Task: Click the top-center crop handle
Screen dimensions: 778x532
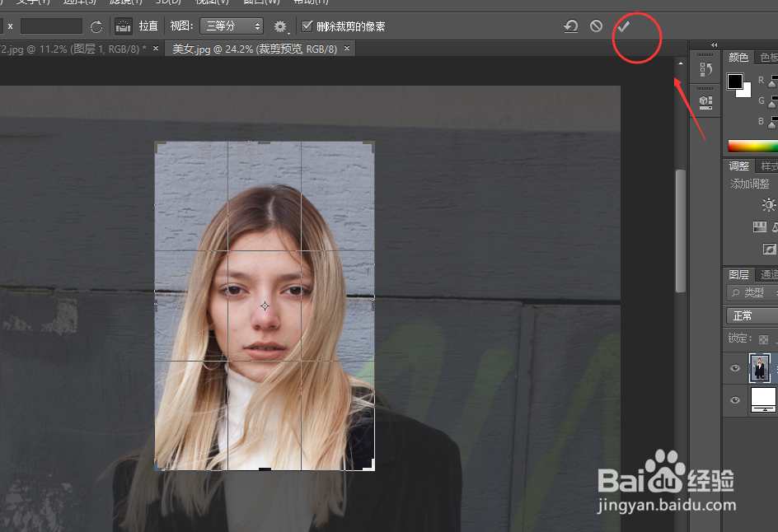Action: coord(265,142)
